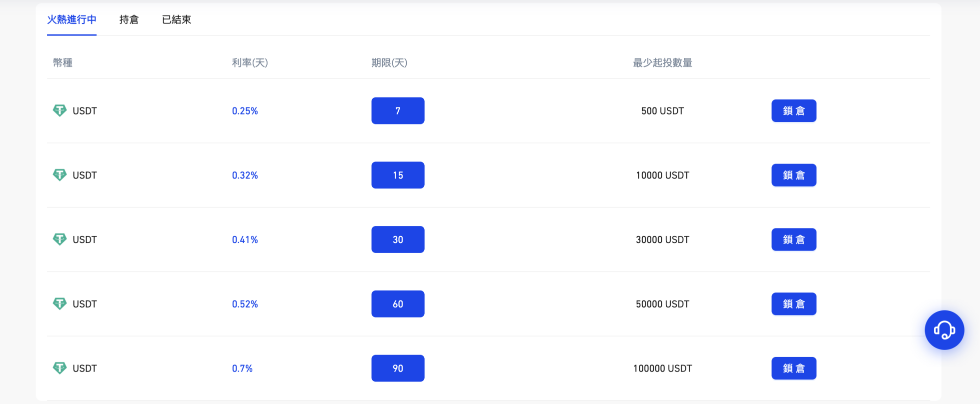This screenshot has width=980, height=404.
Task: Pick the 30 day term button
Action: (x=398, y=239)
